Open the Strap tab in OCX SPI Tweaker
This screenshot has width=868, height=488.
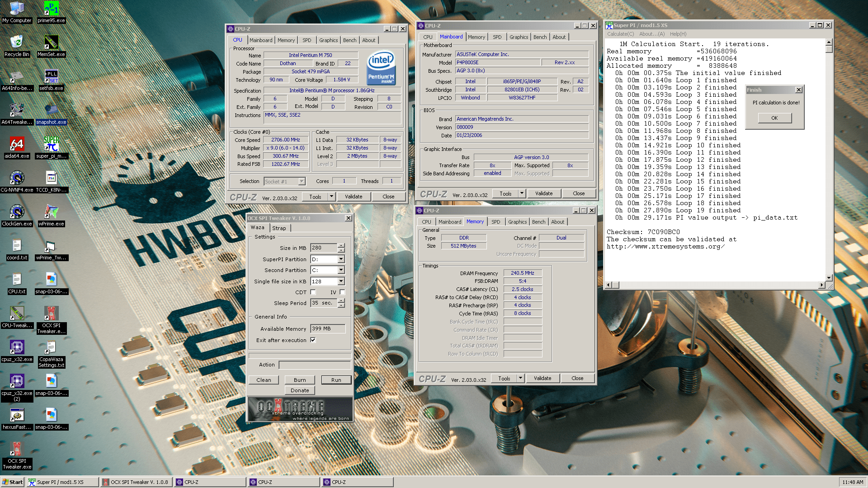279,228
